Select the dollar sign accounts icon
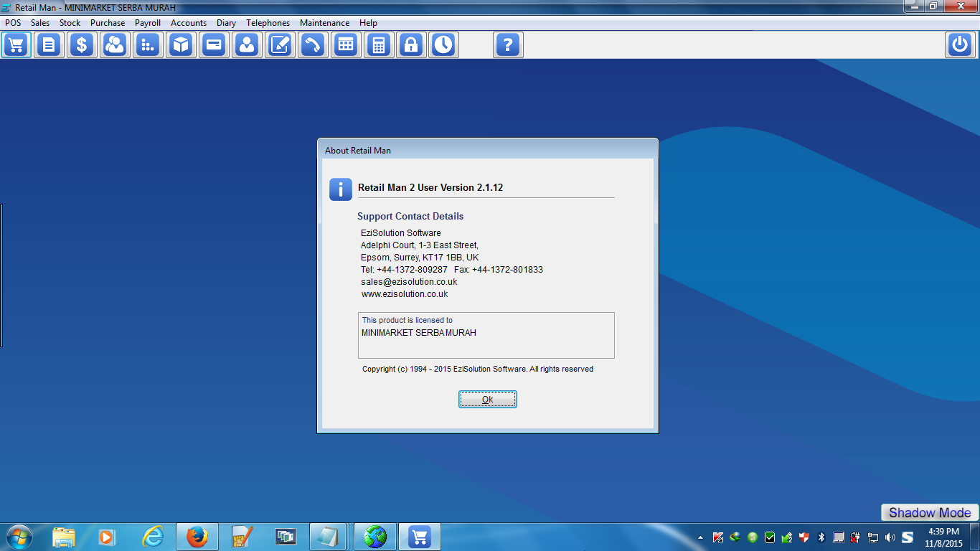 click(81, 44)
